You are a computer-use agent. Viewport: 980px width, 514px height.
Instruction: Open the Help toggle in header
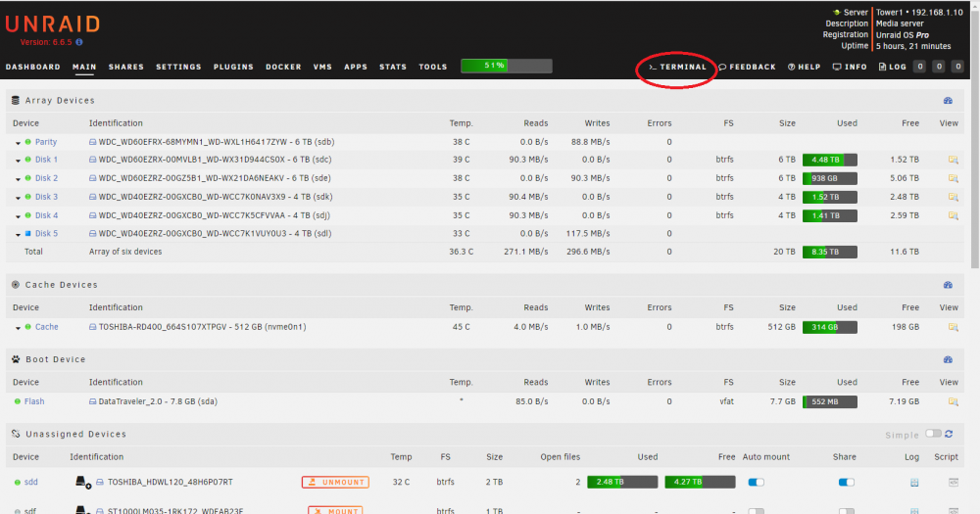click(x=804, y=67)
